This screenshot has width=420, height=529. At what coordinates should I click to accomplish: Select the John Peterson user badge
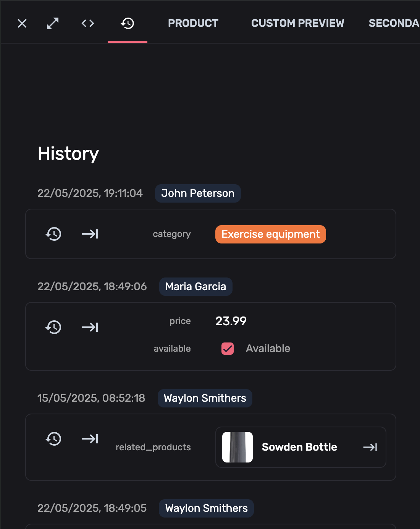pos(197,193)
